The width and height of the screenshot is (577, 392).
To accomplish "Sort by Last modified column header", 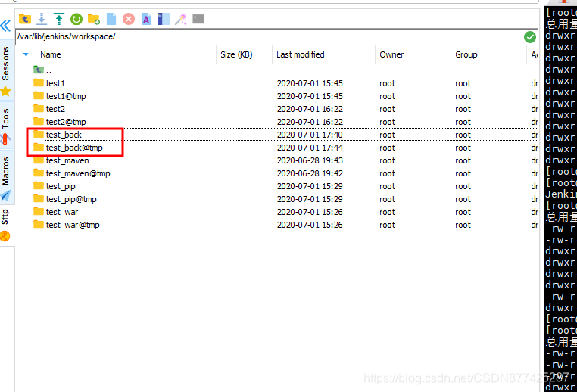I will point(301,54).
